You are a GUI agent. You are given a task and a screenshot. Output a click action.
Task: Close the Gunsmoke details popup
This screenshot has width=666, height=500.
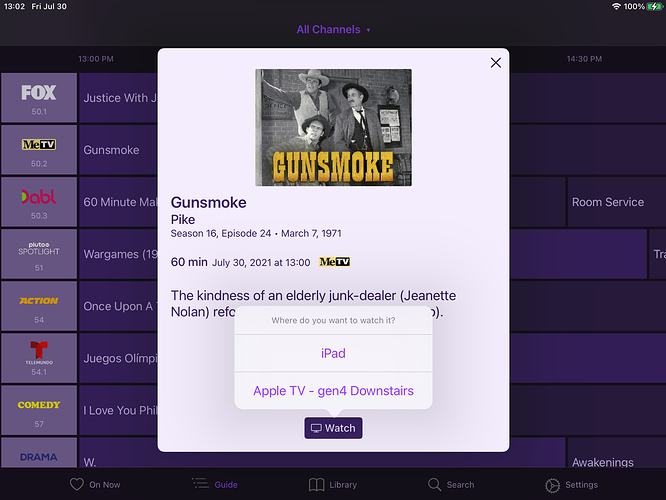[x=495, y=63]
